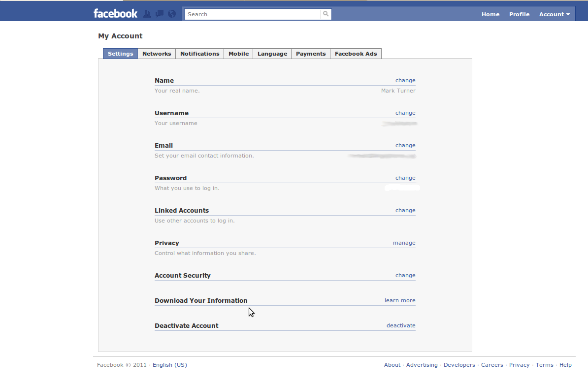Image resolution: width=588 pixels, height=383 pixels.
Task: Click the 'Linked Accounts' heading
Action: [x=182, y=211]
